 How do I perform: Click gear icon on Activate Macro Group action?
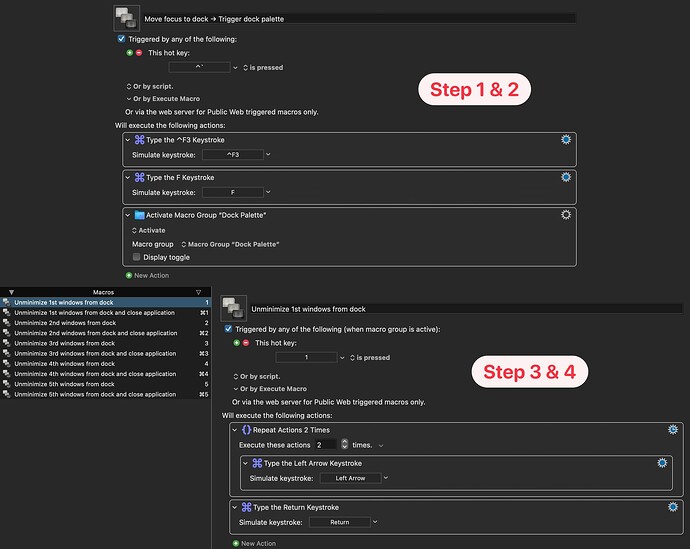[566, 214]
